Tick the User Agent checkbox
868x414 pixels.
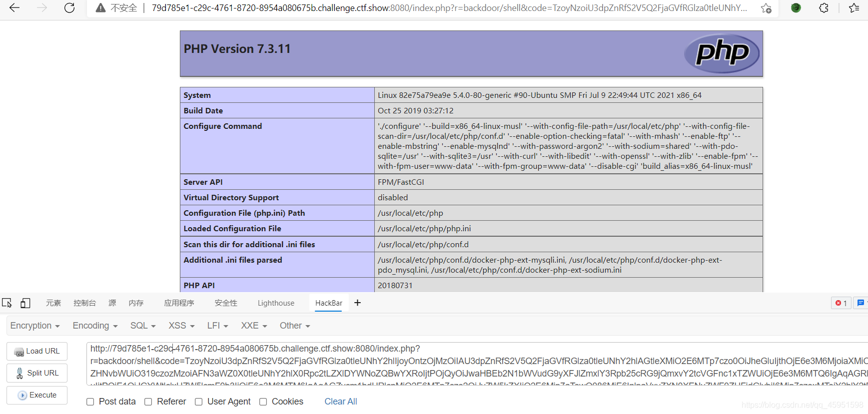pos(199,402)
